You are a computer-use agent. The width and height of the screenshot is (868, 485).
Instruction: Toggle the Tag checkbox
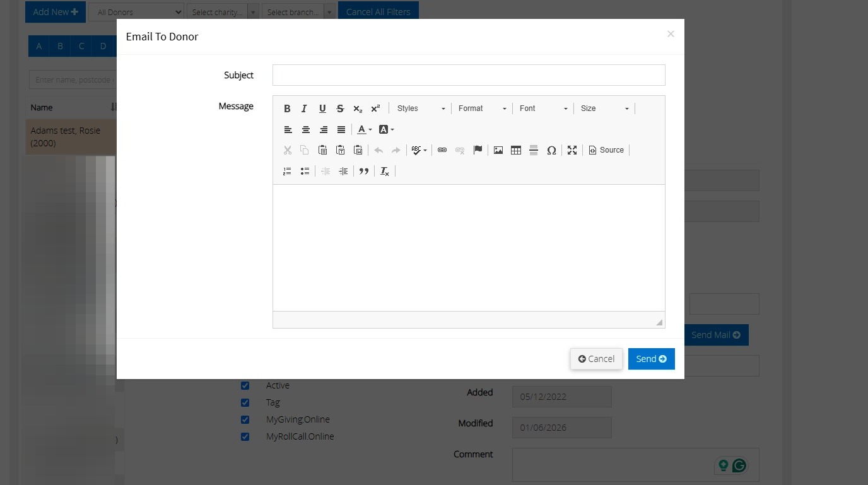click(x=245, y=402)
